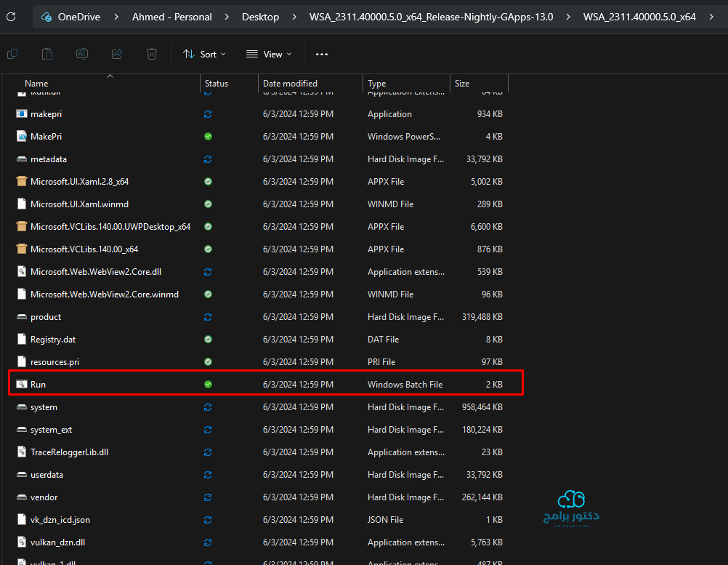Screen dimensions: 728x565
Task: Select the TraceReloggerLib.dll file icon
Action: pyautogui.click(x=21, y=452)
